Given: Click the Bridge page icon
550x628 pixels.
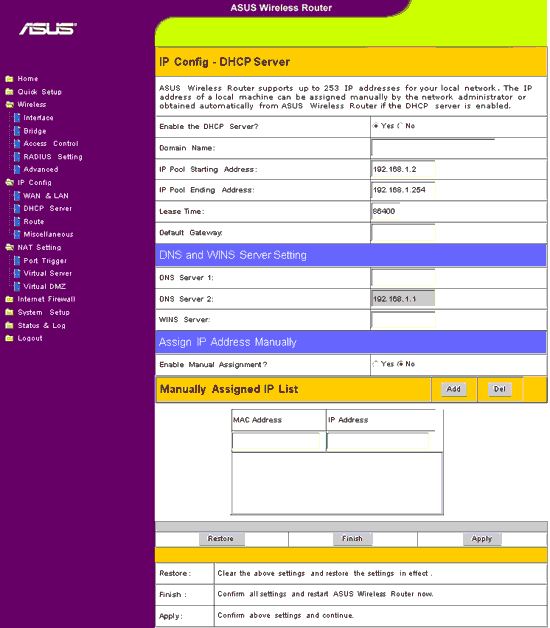Looking at the screenshot, I should pos(17,131).
